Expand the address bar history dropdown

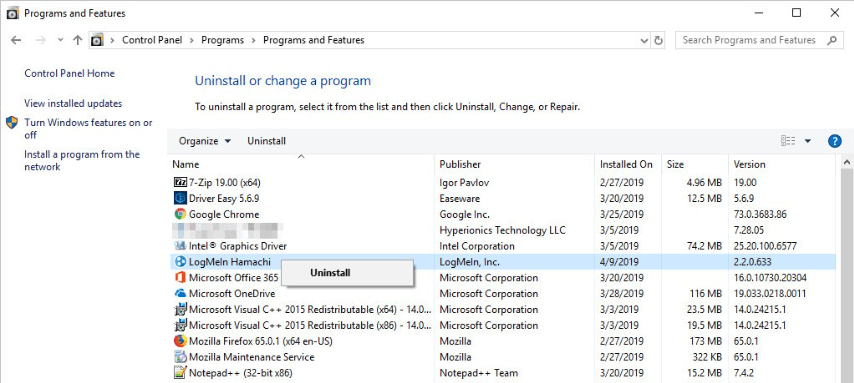pos(644,40)
